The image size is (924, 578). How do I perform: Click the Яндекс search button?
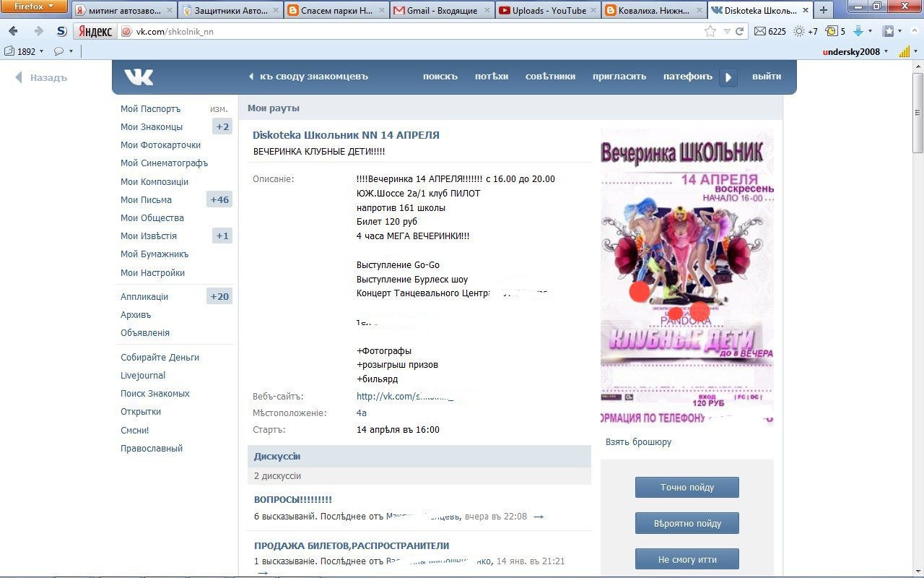click(95, 32)
